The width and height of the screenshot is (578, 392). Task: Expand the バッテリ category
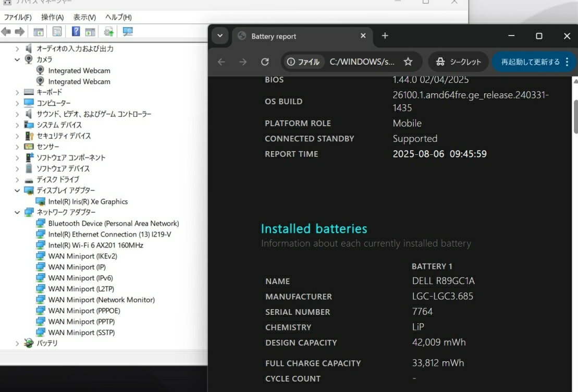[17, 344]
